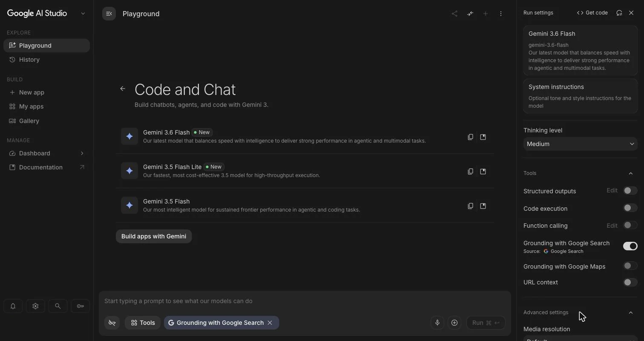Open Gemini 3.6 Flash details icon

coord(483,137)
